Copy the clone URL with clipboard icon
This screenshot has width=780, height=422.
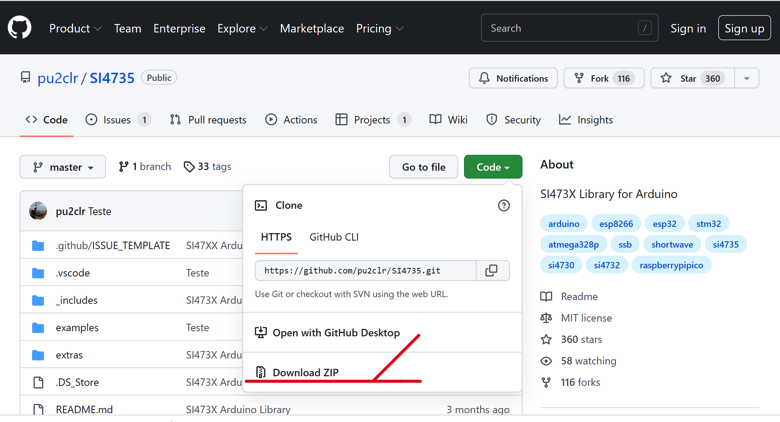pos(491,271)
